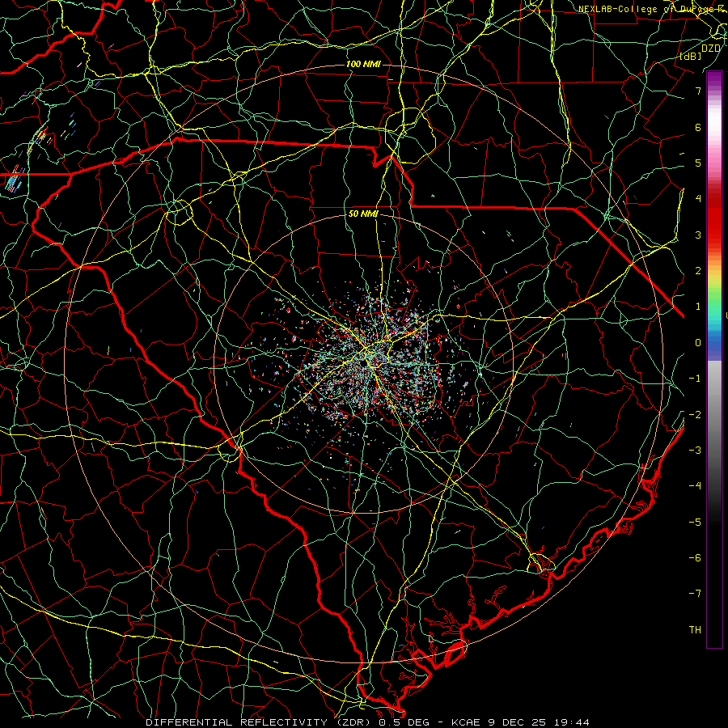
Task: Click the "[dB]" unit label
Action: point(691,56)
